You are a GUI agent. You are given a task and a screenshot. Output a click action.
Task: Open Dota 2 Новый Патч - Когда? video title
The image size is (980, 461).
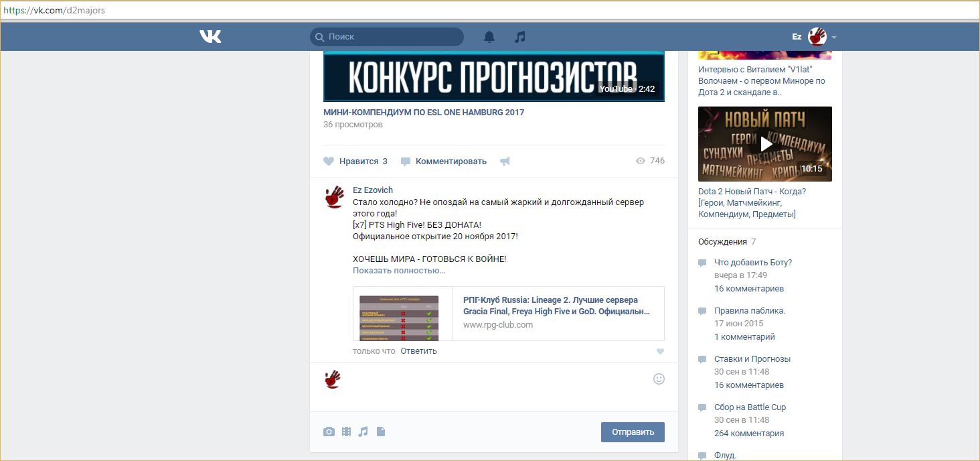(752, 202)
